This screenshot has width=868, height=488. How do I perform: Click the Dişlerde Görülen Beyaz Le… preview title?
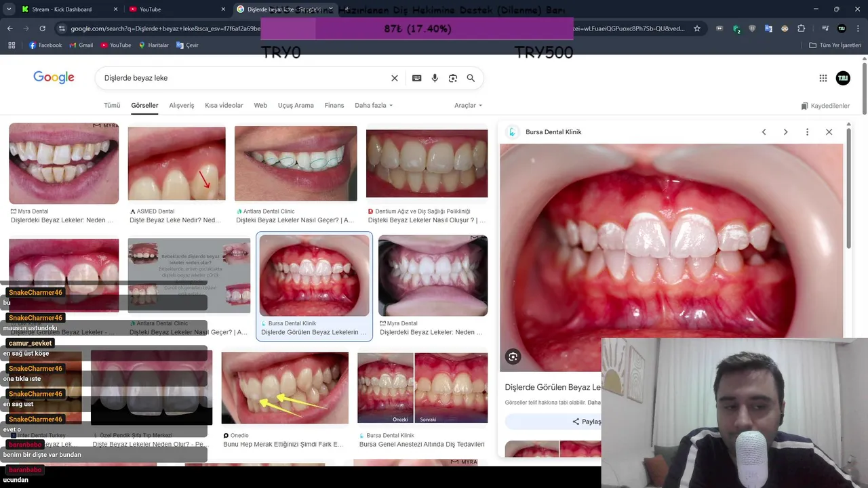pyautogui.click(x=553, y=387)
